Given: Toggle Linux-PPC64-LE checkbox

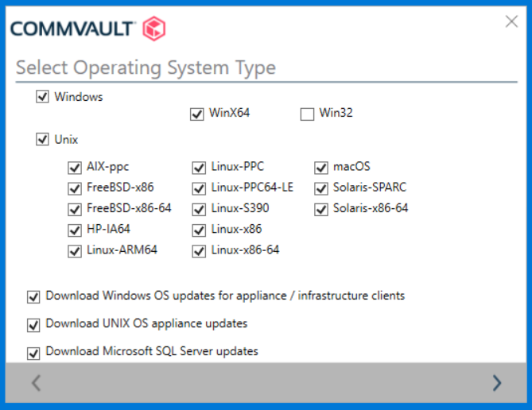Looking at the screenshot, I should tap(199, 188).
